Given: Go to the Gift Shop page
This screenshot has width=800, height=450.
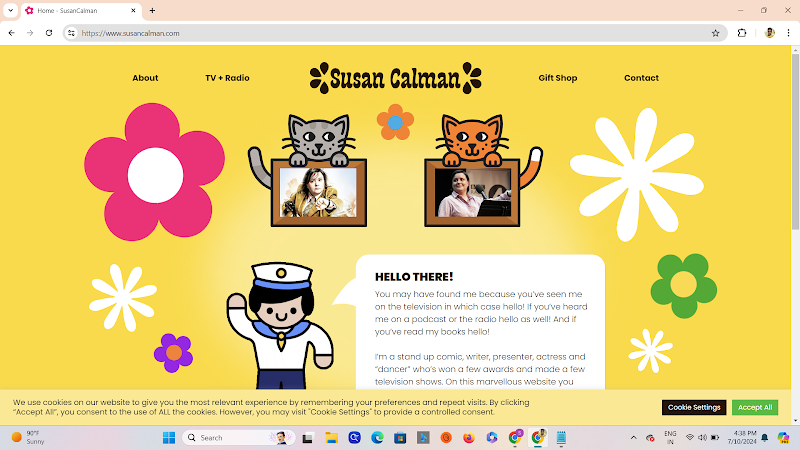Looking at the screenshot, I should click(558, 78).
